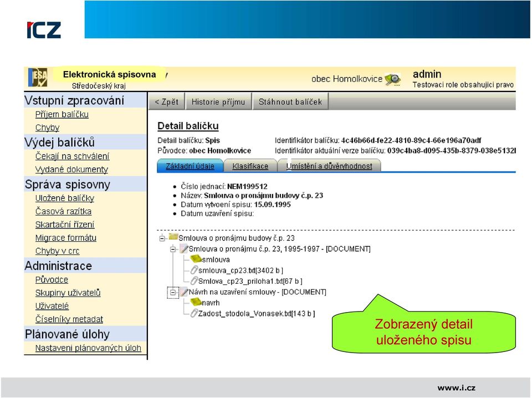The image size is (532, 398).
Task: Select root tree label Smlouva o pronájmu budovy č.p. 23
Action: tap(237, 238)
